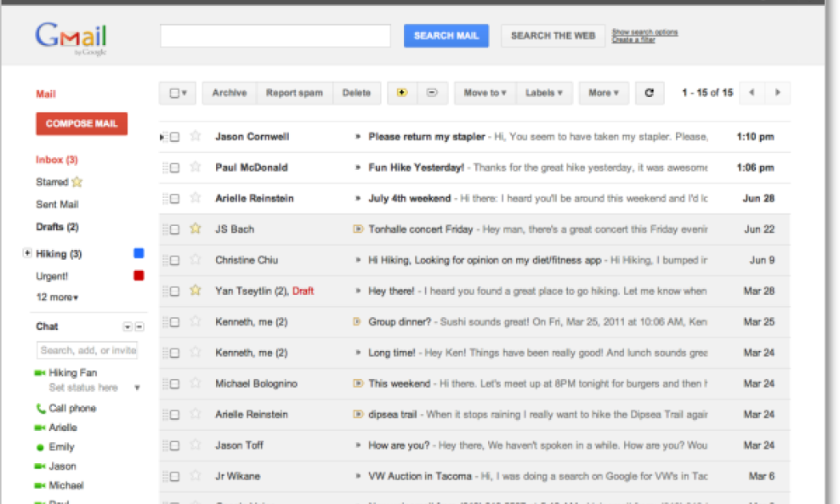Click the Compose Mail button
840x504 pixels.
(82, 124)
